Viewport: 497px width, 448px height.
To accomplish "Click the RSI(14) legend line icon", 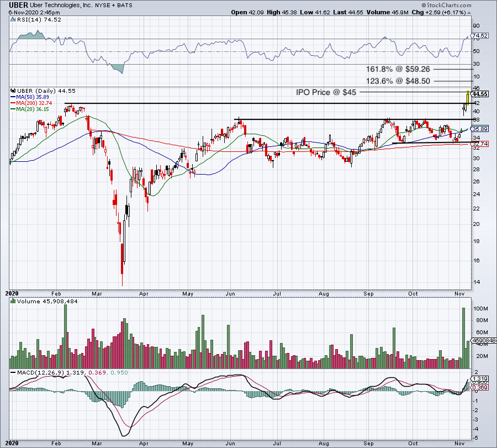I will [13, 20].
